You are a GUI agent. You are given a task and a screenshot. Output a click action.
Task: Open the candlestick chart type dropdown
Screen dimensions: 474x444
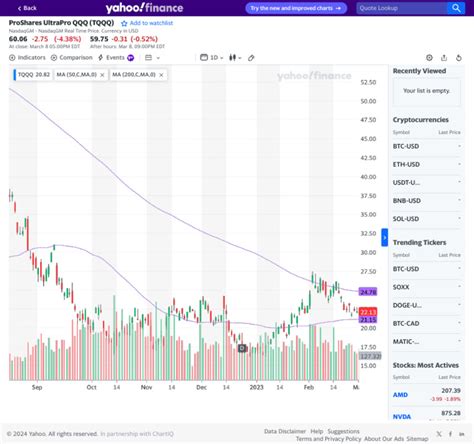(x=235, y=58)
